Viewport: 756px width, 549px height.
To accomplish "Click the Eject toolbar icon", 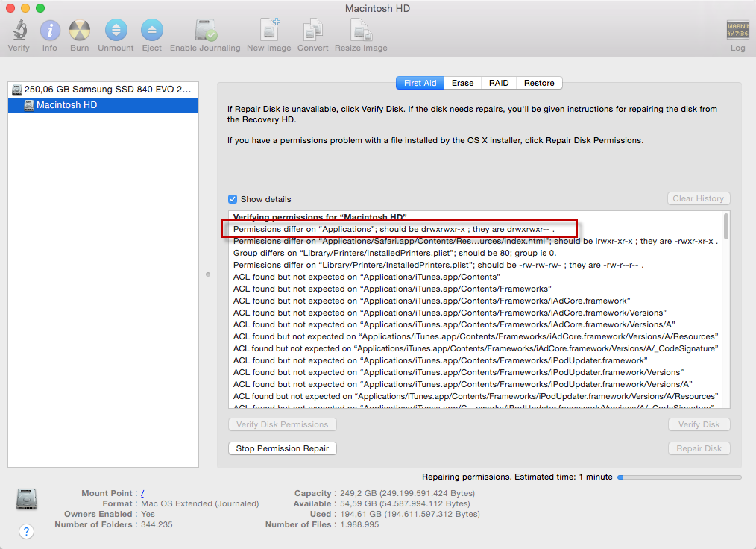I will pos(152,30).
